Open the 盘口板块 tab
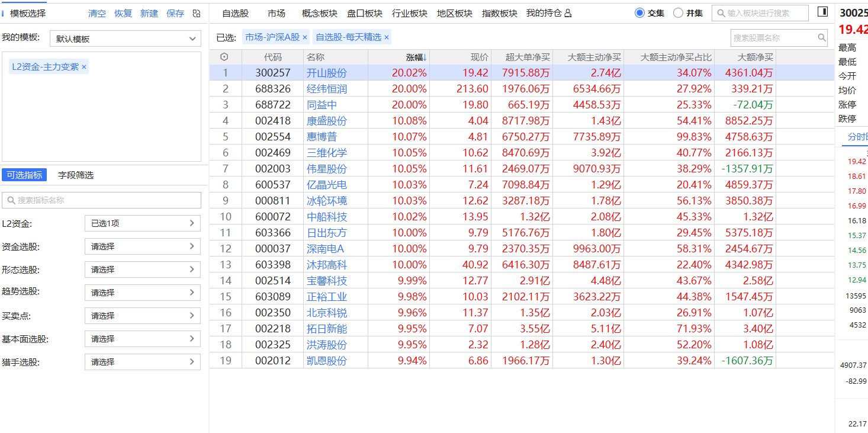This screenshot has height=433, width=868. point(365,13)
